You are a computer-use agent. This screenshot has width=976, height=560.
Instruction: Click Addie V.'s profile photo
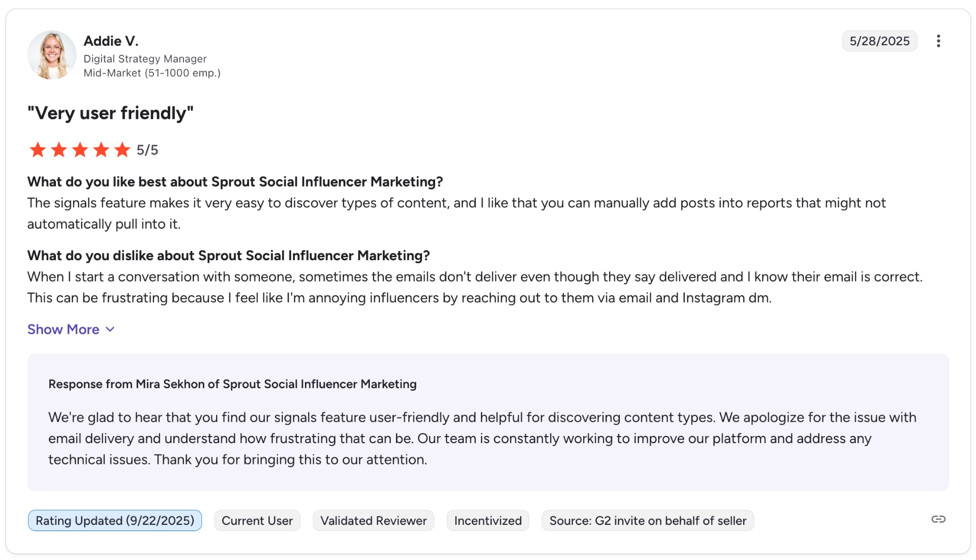coord(52,55)
